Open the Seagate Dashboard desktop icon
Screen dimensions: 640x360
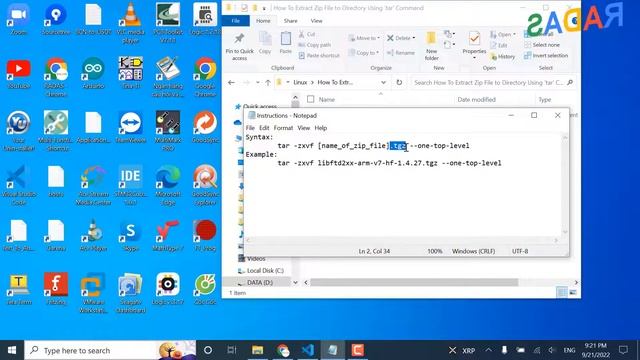pyautogui.click(x=131, y=293)
